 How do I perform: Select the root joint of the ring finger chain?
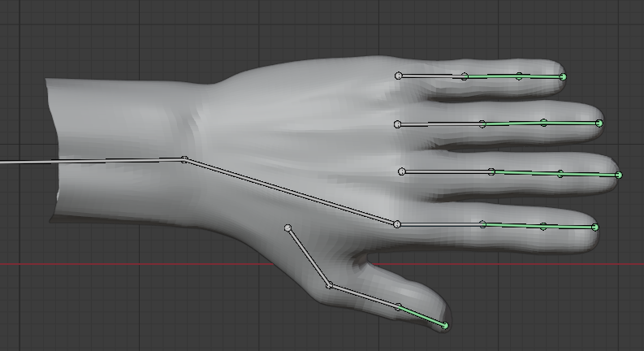397,124
